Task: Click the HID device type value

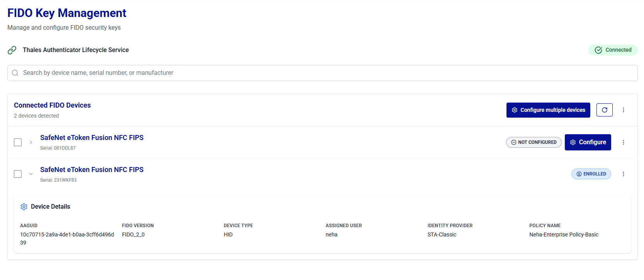Action: click(228, 234)
